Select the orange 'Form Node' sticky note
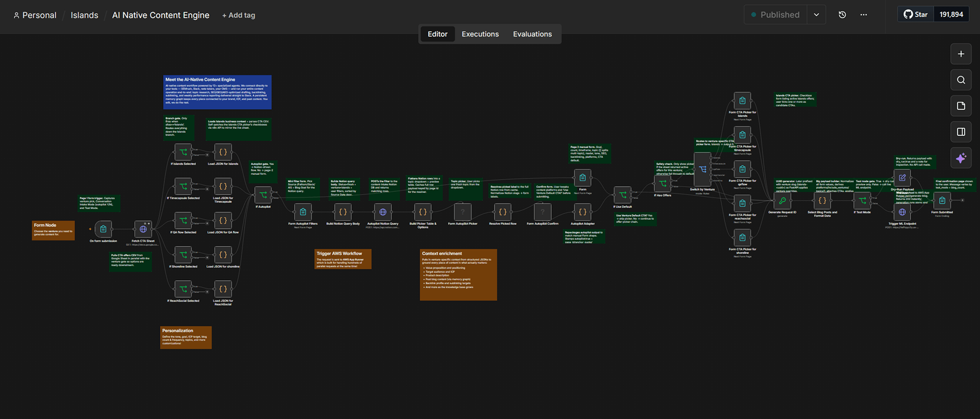The width and height of the screenshot is (980, 419). (x=53, y=230)
